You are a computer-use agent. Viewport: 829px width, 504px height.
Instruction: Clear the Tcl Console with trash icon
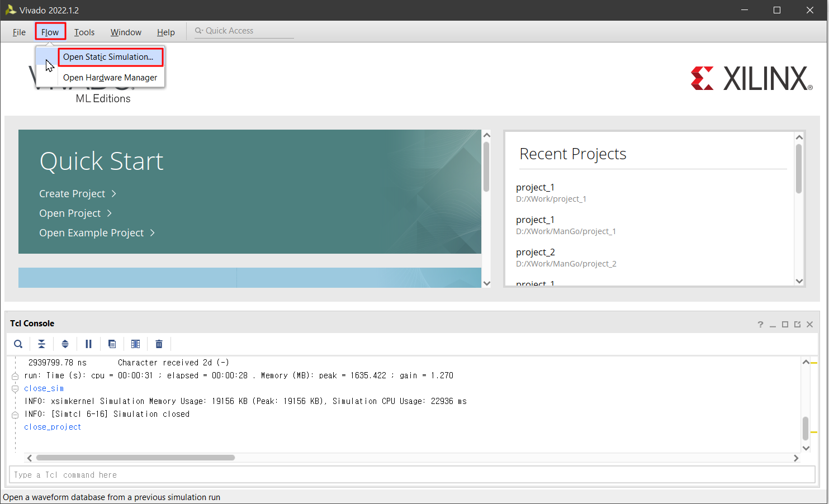click(159, 344)
